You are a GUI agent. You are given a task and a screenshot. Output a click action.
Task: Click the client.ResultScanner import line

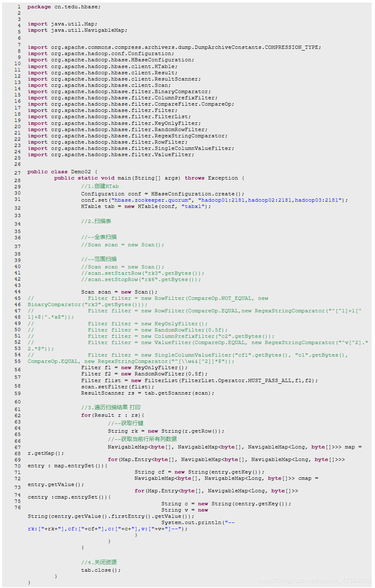(x=114, y=79)
